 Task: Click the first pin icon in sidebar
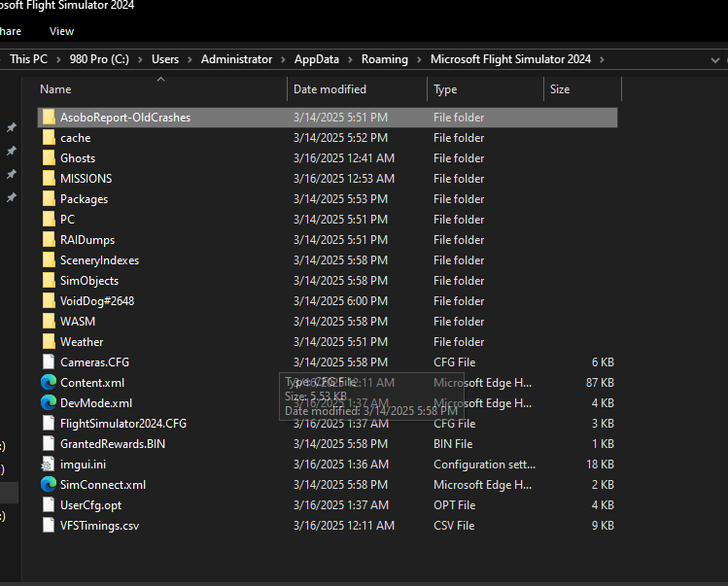tap(11, 127)
